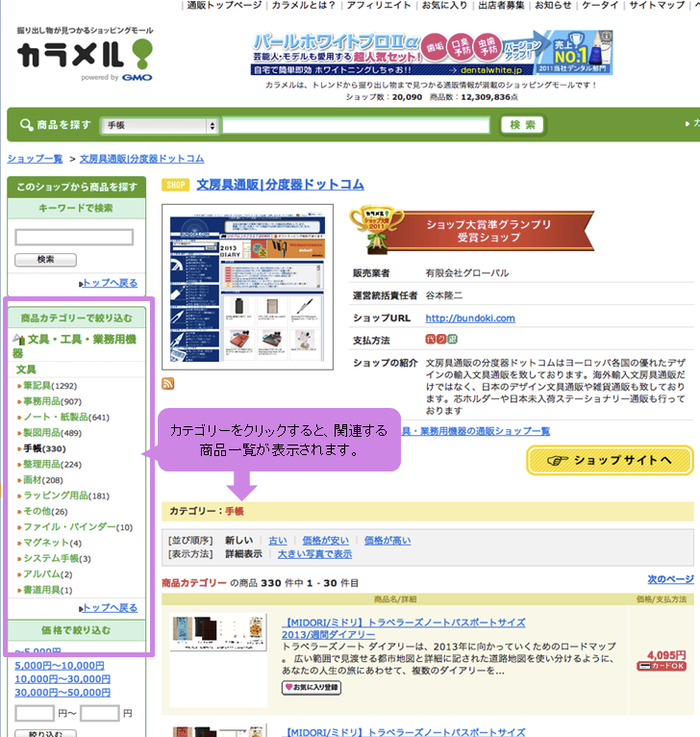Click the minimum price input field
This screenshot has height=737, width=700.
click(x=35, y=714)
